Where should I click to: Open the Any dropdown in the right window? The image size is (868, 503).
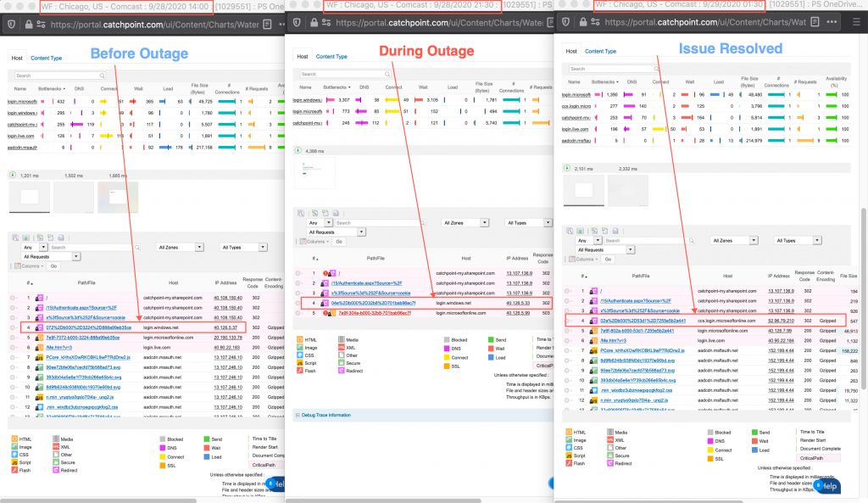pos(588,240)
